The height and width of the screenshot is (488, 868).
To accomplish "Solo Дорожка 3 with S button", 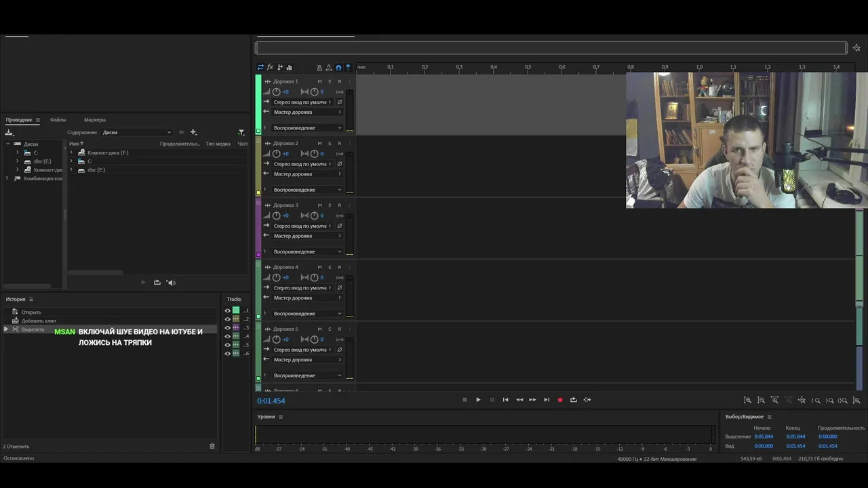I will 330,205.
